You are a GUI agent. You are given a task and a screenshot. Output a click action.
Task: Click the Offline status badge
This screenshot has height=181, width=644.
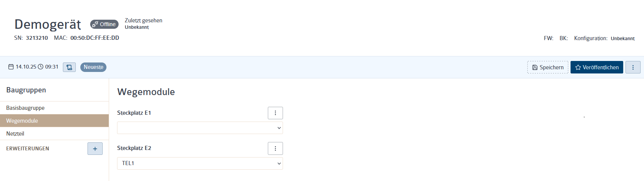pyautogui.click(x=104, y=24)
